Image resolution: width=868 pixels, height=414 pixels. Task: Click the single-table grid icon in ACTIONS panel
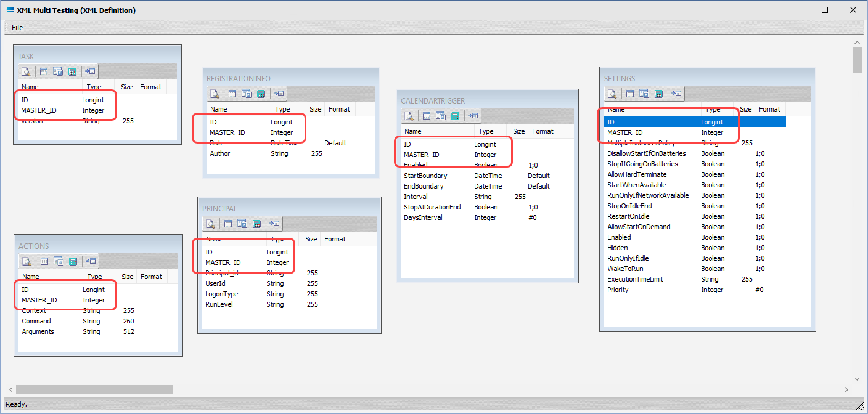[44, 261]
